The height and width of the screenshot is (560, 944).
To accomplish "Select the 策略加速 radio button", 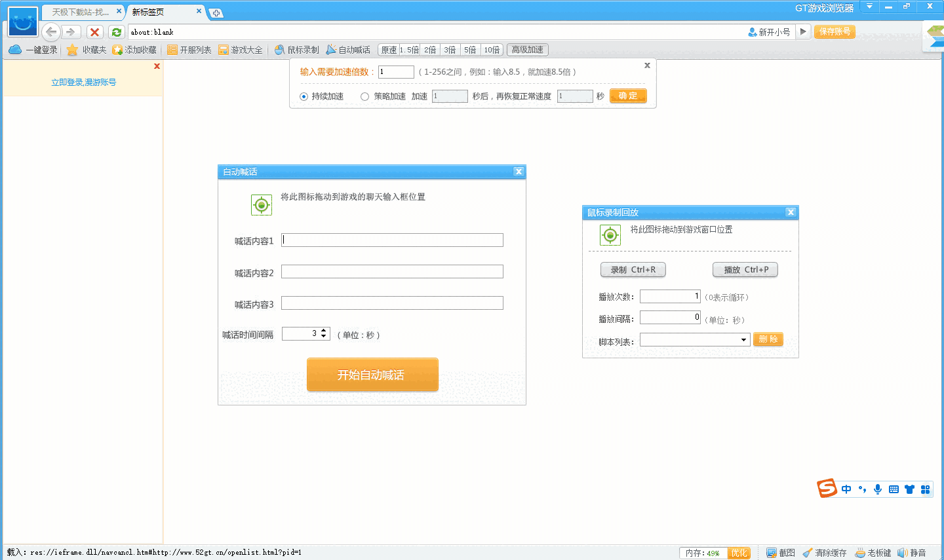I will 364,96.
